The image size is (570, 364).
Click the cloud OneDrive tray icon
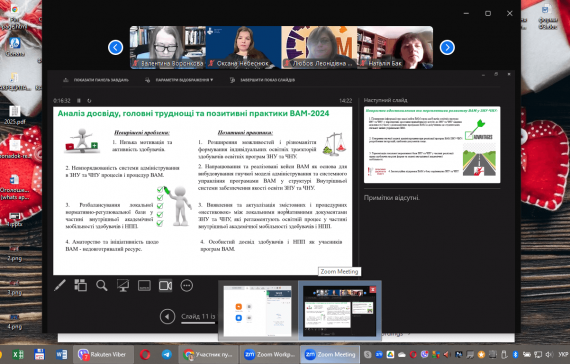tap(402, 354)
